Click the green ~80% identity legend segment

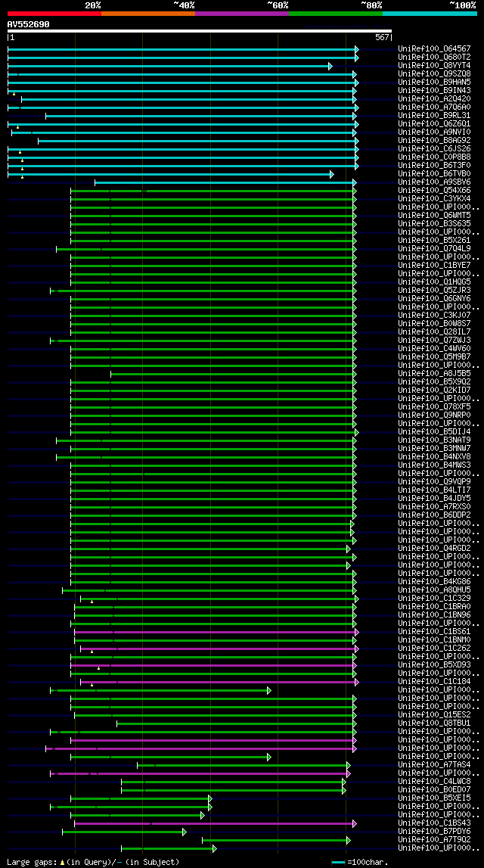click(336, 14)
